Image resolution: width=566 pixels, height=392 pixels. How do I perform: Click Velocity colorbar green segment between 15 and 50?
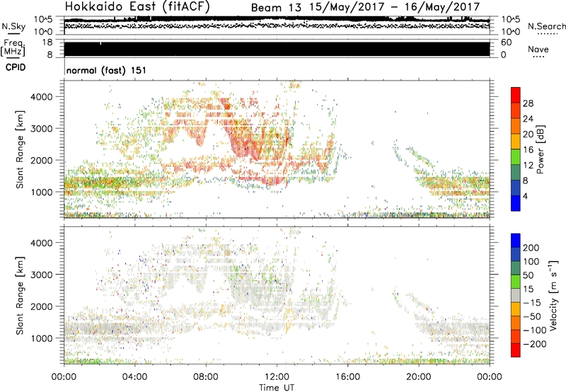pos(516,282)
